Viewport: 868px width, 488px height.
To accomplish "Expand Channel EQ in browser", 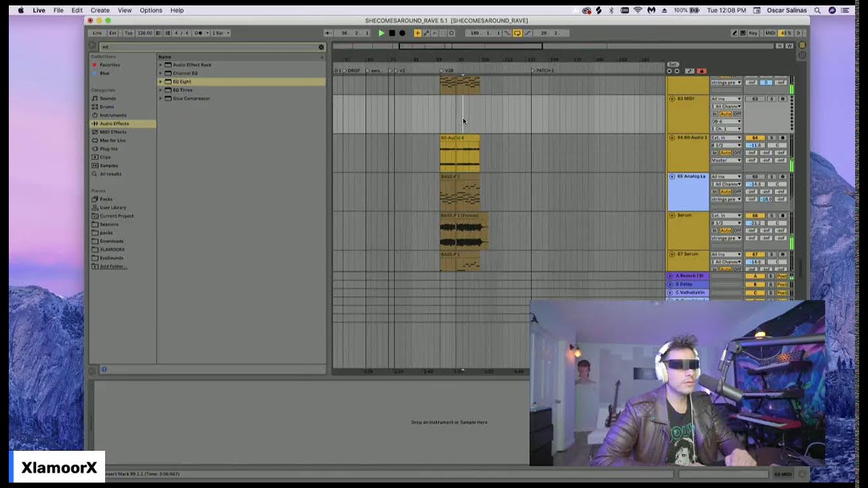I will click(161, 73).
